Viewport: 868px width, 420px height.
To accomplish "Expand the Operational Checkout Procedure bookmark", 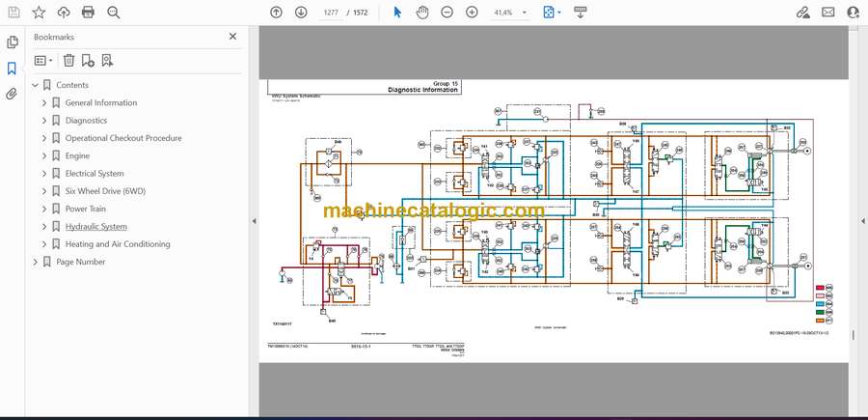I will [x=44, y=138].
